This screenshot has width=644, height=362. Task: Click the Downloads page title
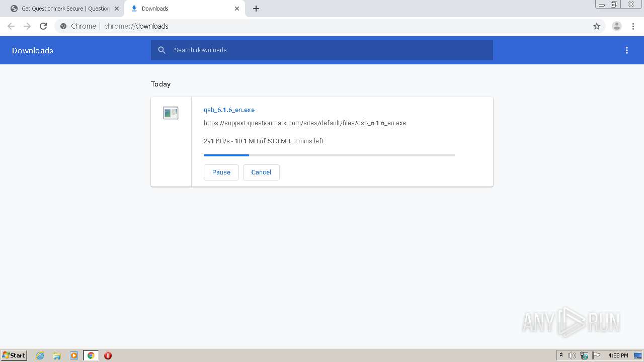33,50
